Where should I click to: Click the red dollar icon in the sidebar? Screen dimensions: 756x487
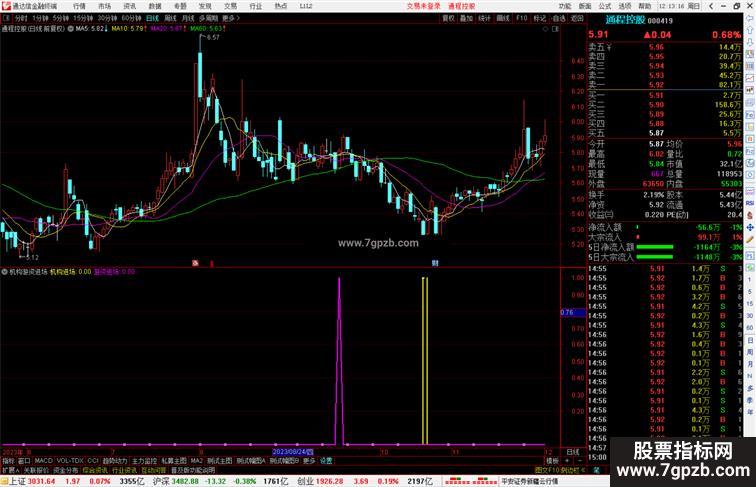(x=750, y=215)
